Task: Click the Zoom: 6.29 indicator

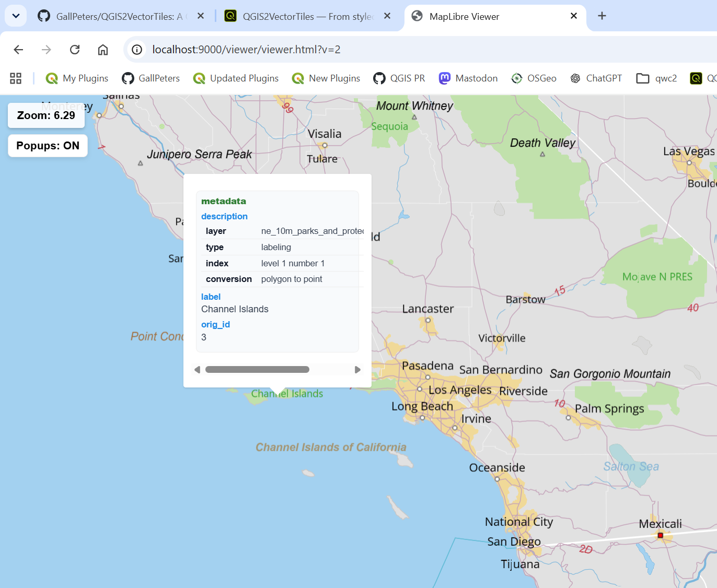Action: coord(46,115)
